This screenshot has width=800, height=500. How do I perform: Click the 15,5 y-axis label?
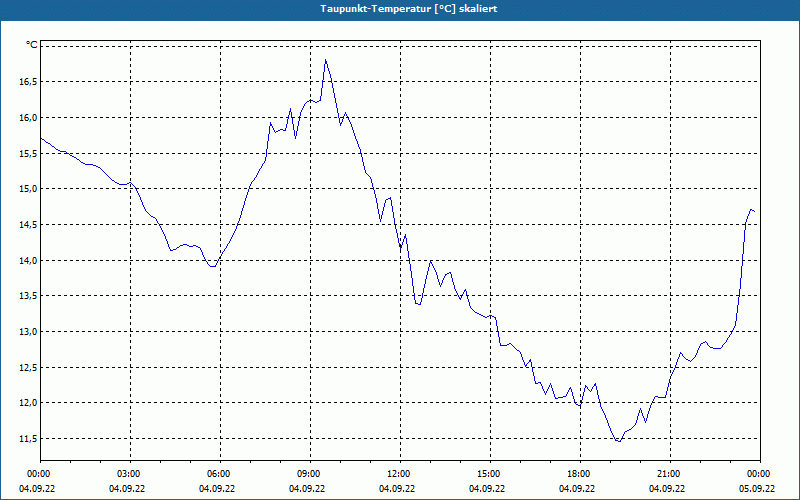pyautogui.click(x=29, y=153)
